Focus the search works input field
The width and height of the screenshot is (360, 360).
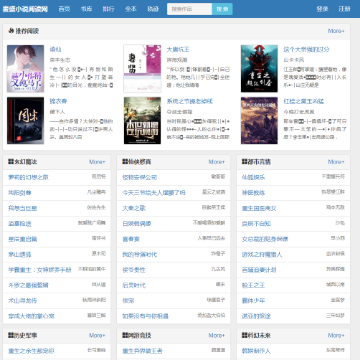click(190, 9)
